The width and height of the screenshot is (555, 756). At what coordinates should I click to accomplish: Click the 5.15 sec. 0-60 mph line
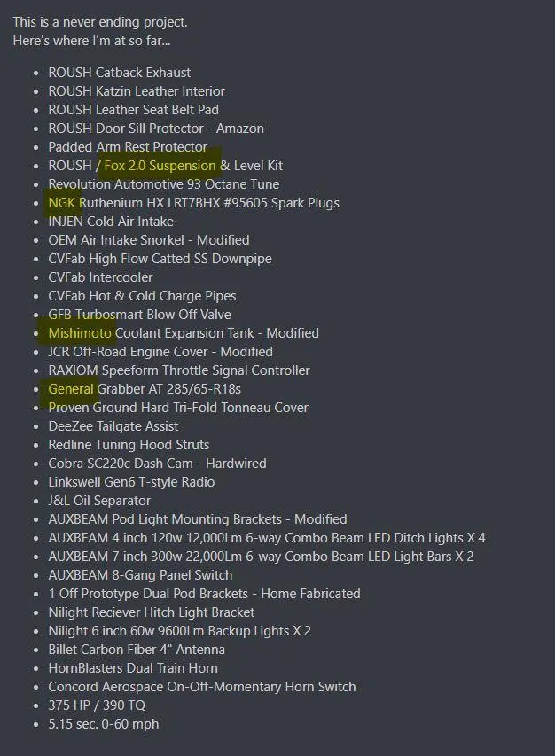pos(103,724)
